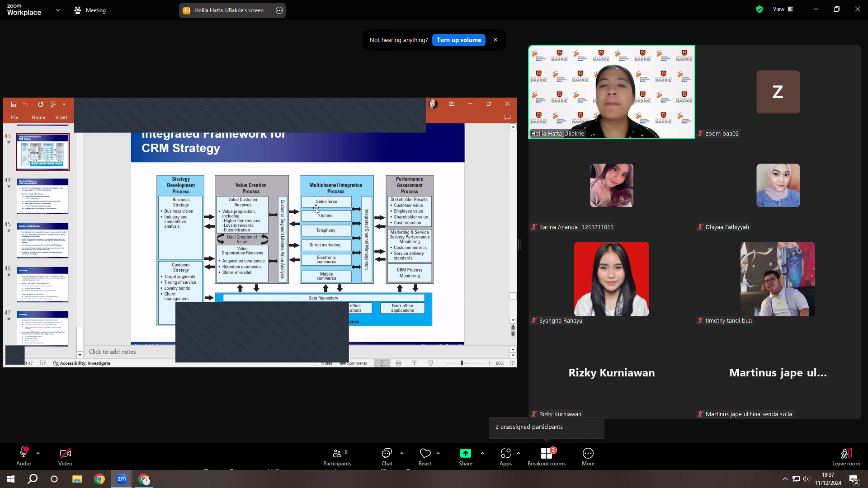Open the Meeting tab in Zoom

[90, 10]
